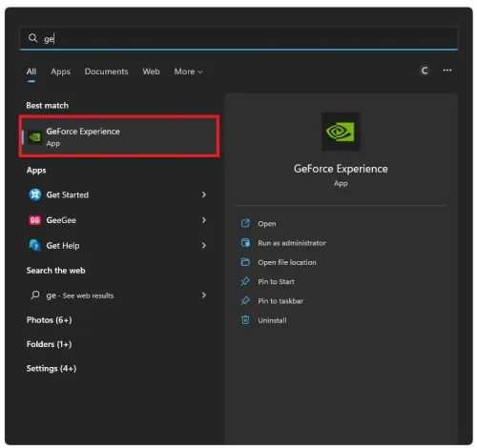The width and height of the screenshot is (477, 448).
Task: Choose Open for GeForce Experience
Action: [x=267, y=224]
